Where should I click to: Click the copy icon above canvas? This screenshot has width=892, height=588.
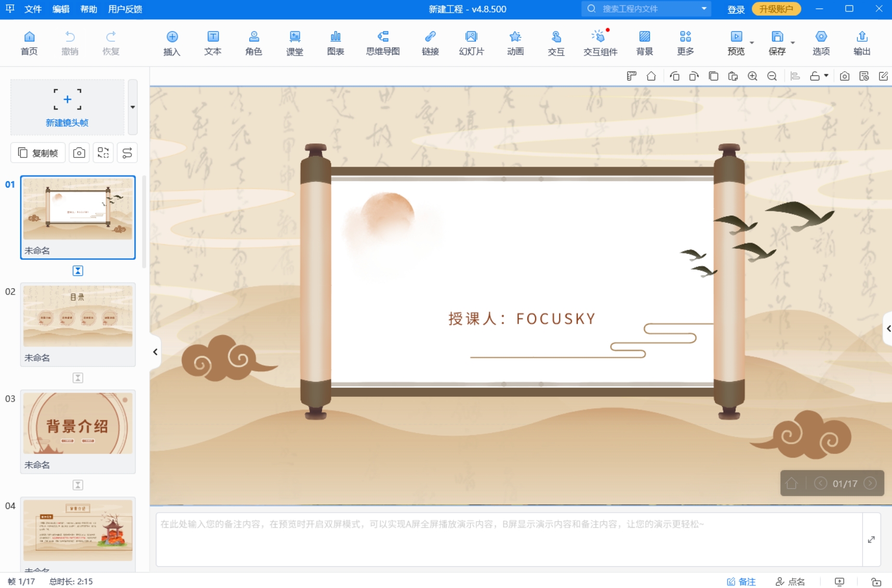[713, 76]
